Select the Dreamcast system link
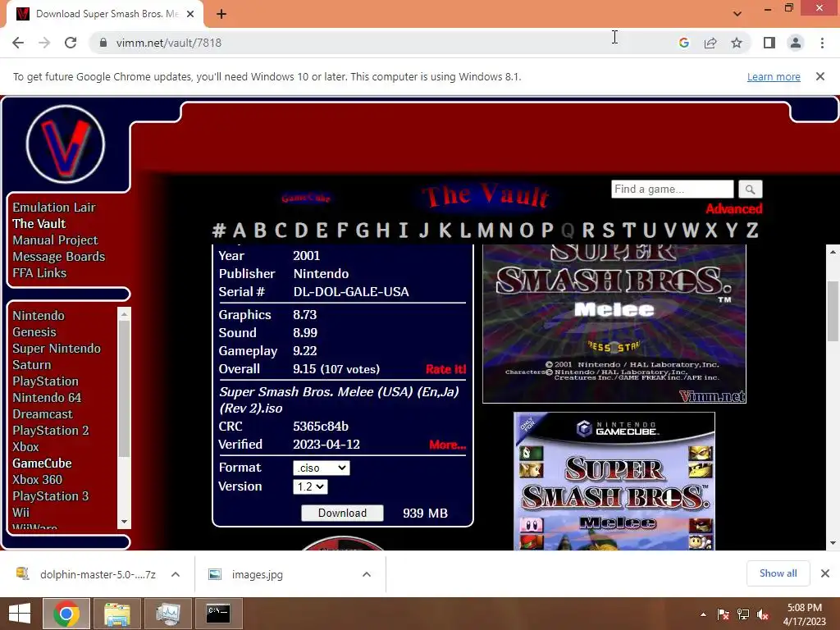 point(43,414)
